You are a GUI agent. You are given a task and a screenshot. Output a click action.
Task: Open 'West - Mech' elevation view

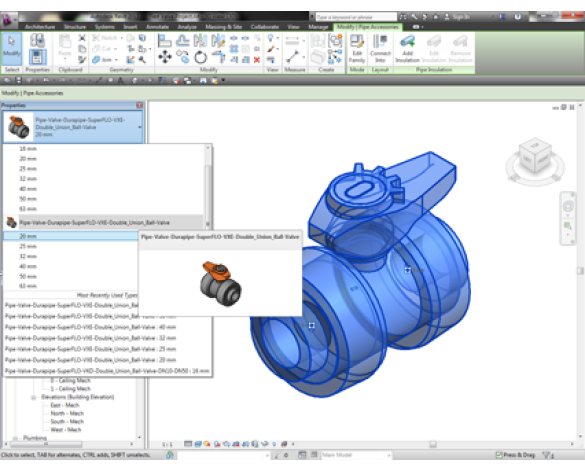(66, 430)
